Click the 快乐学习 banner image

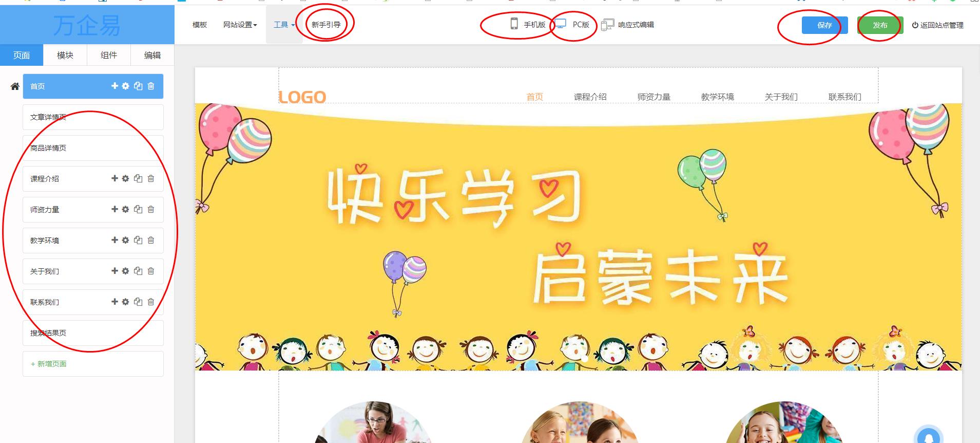[x=578, y=236]
